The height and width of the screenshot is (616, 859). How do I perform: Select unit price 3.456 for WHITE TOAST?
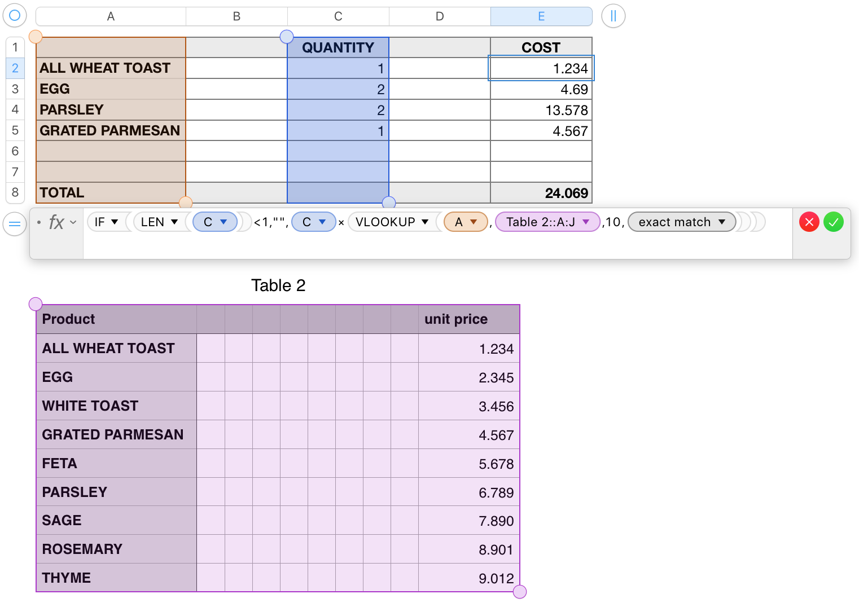[469, 406]
